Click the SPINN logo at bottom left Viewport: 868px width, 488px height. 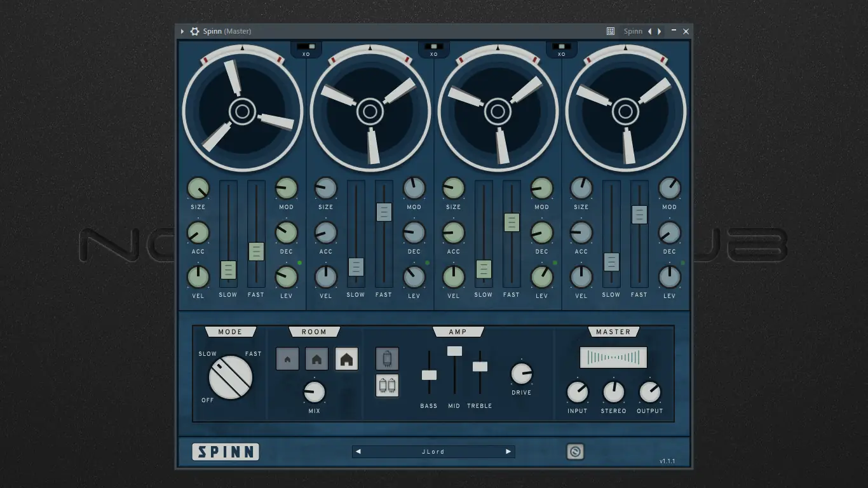(x=226, y=452)
